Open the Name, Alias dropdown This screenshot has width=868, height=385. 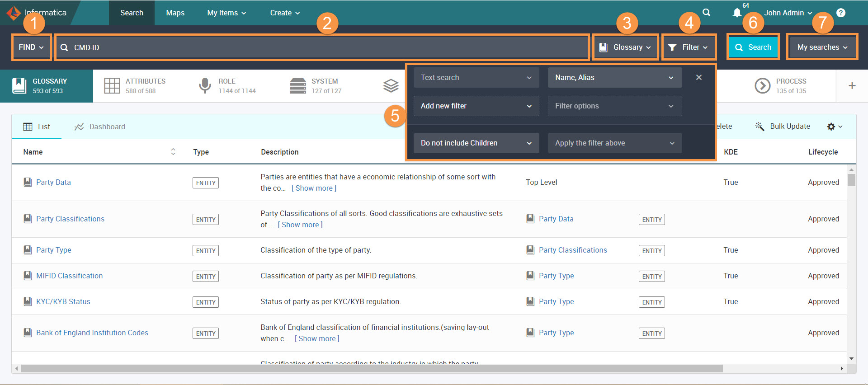point(615,77)
